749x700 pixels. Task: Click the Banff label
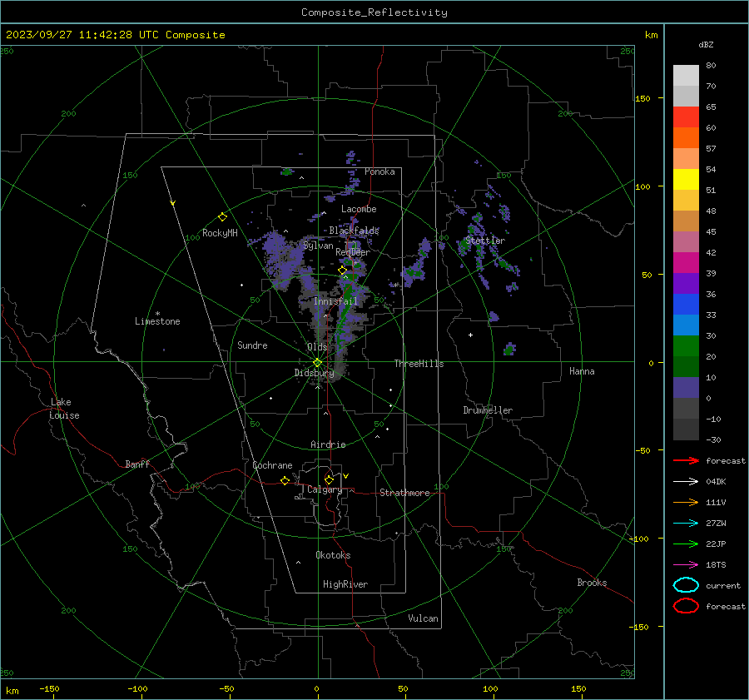(137, 464)
